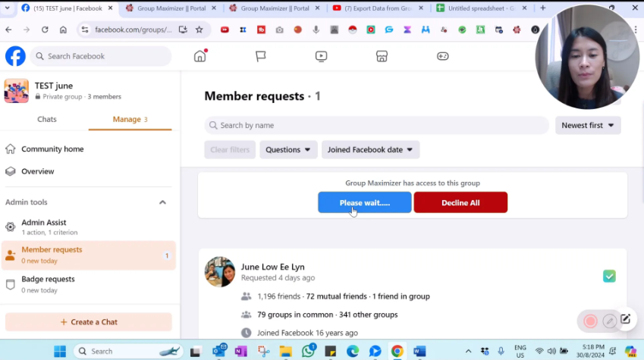Collapse the Admin tools section
Screen dimensions: 644x360
[x=162, y=202]
